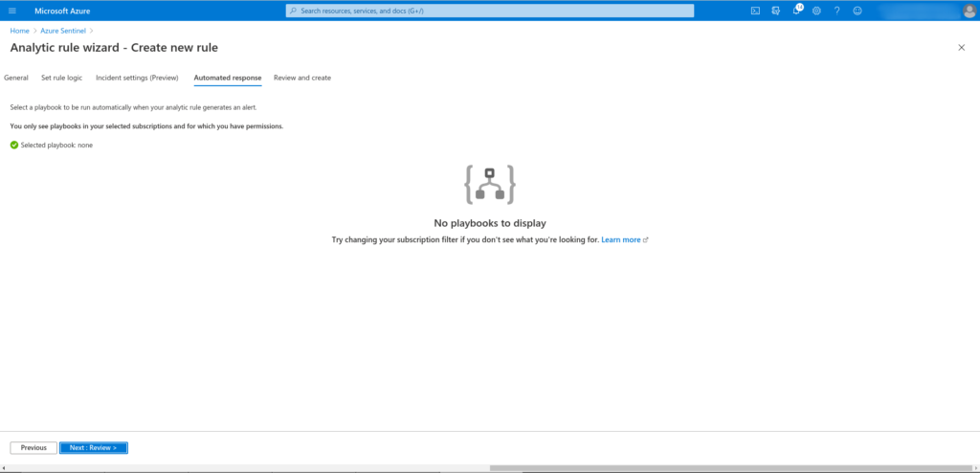Open portal settings gear
Image resolution: width=980 pixels, height=473 pixels.
pyautogui.click(x=816, y=11)
